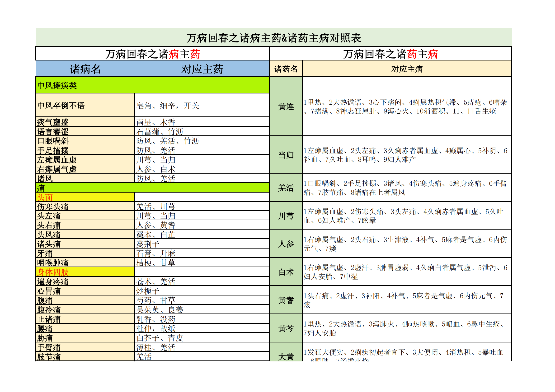
Task: Click the main title 万病回春之诸病主药&诸药主病对照表
Action: click(x=273, y=38)
